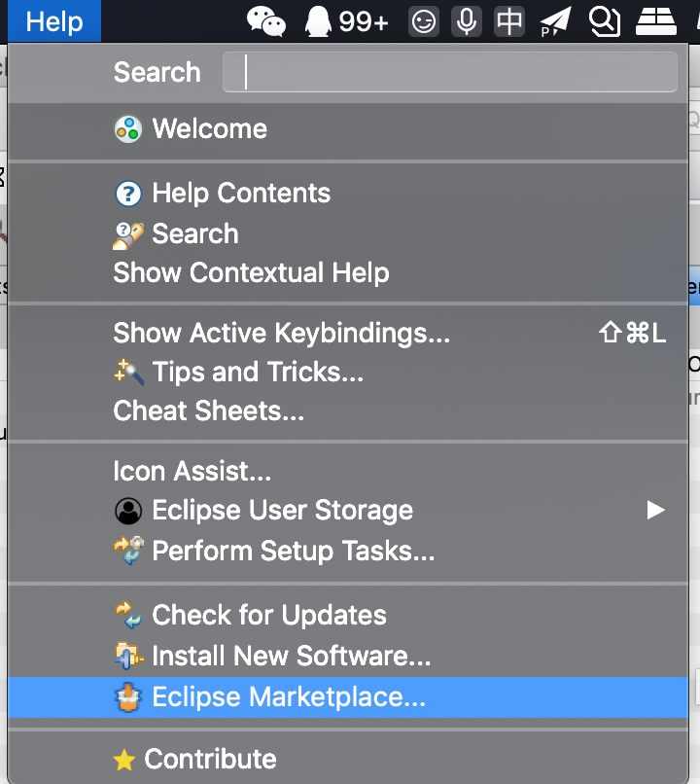The image size is (700, 784).
Task: Click the Help Contents question mark icon
Action: click(x=127, y=194)
